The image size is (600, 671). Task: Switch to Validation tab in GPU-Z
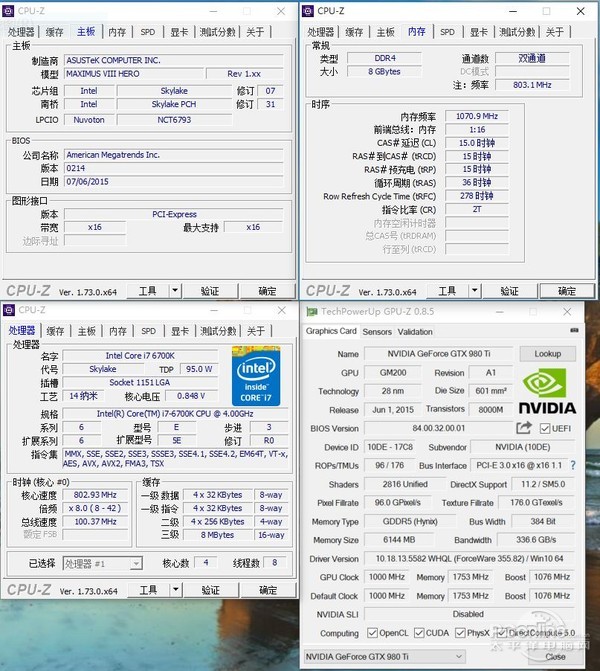415,332
